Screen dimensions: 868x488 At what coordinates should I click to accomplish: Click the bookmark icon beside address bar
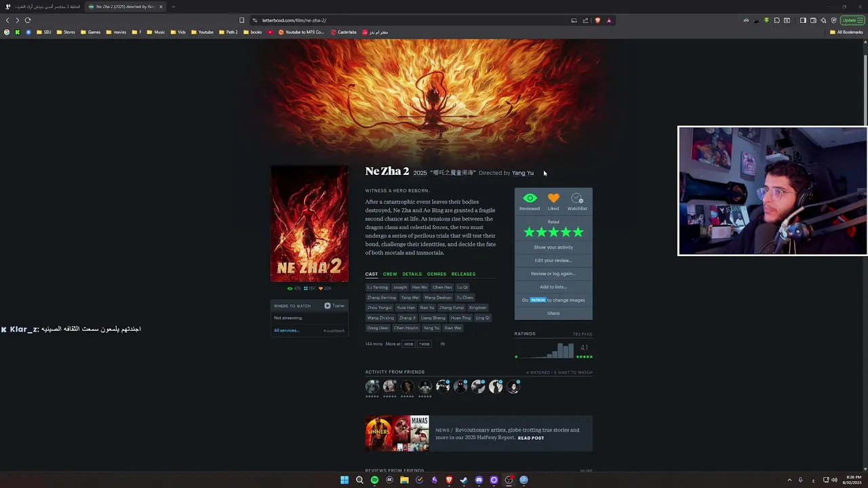tap(241, 20)
